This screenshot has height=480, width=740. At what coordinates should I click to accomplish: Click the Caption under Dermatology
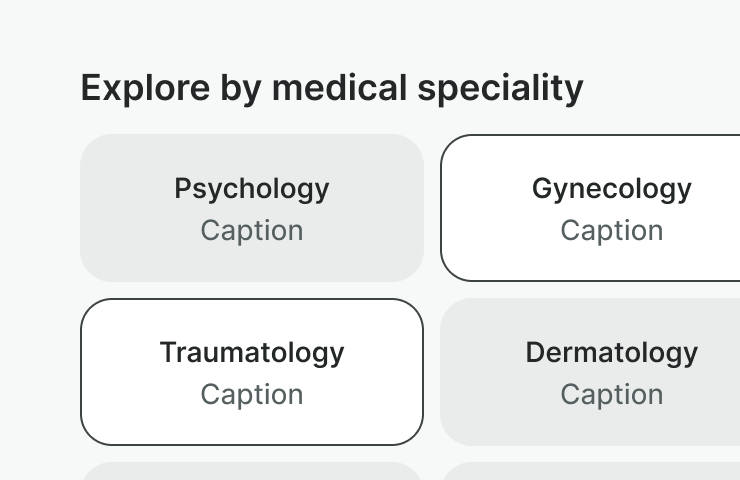(x=611, y=395)
